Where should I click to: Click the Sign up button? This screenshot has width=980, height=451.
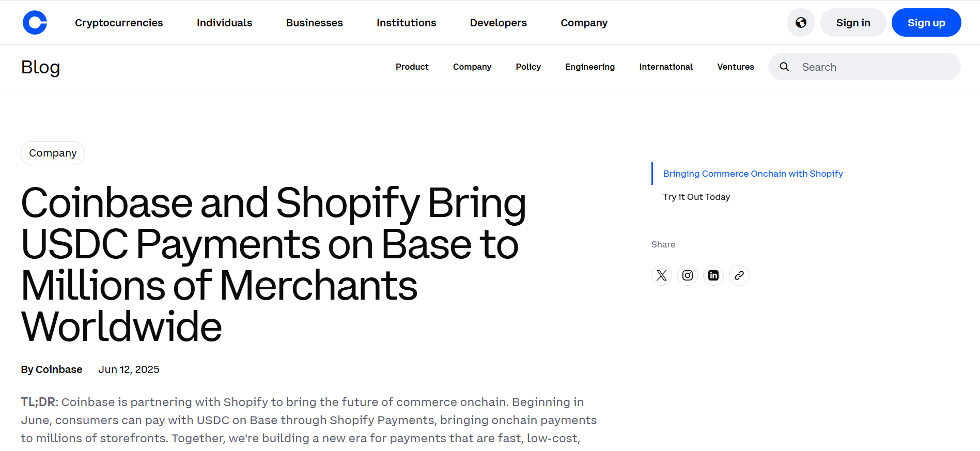926,23
